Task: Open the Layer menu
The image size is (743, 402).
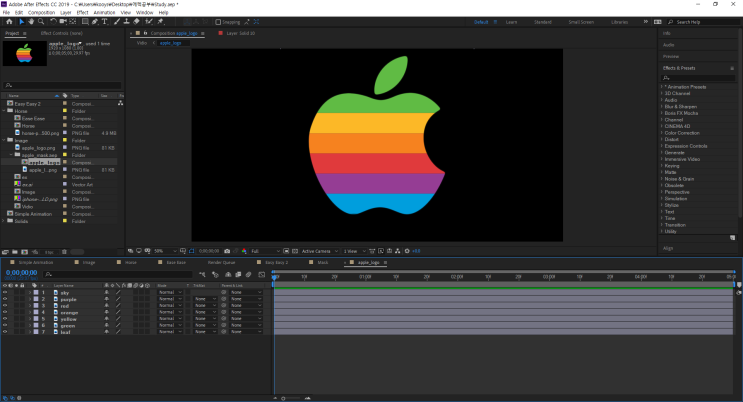Action: click(66, 13)
